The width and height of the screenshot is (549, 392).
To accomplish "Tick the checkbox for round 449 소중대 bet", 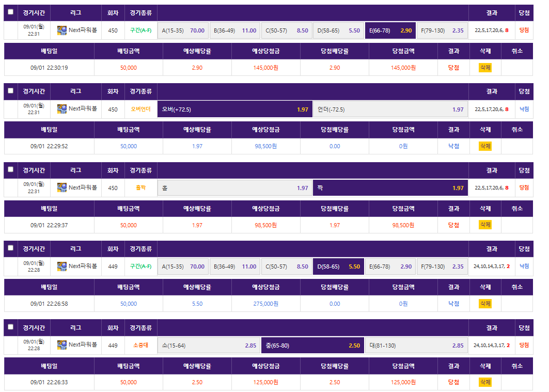I will 11,327.
